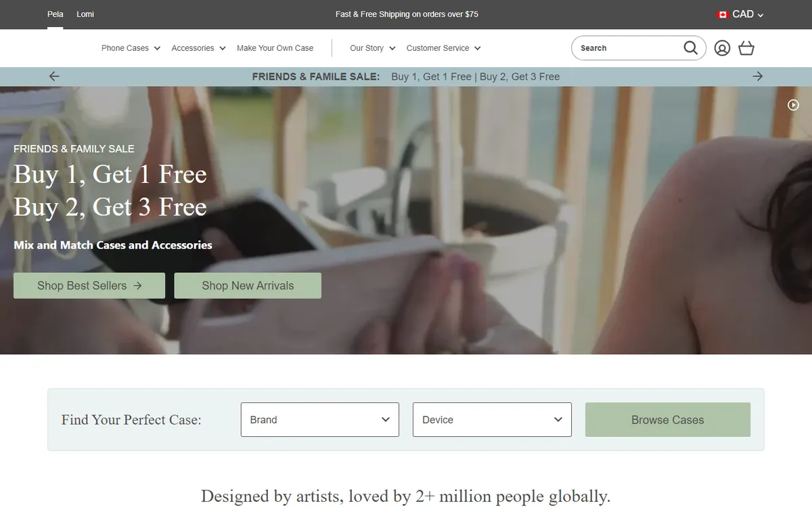Click the hero video play icon
812x508 pixels.
point(794,105)
